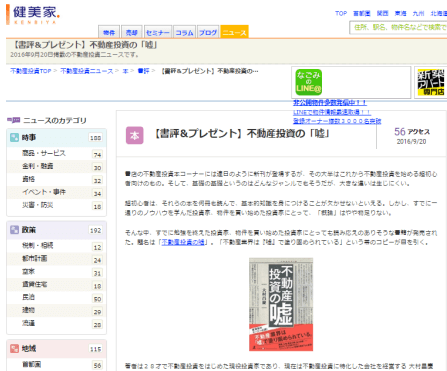Open the LINEで物件情報最速取得 link
The height and width of the screenshot is (371, 447).
click(x=332, y=112)
